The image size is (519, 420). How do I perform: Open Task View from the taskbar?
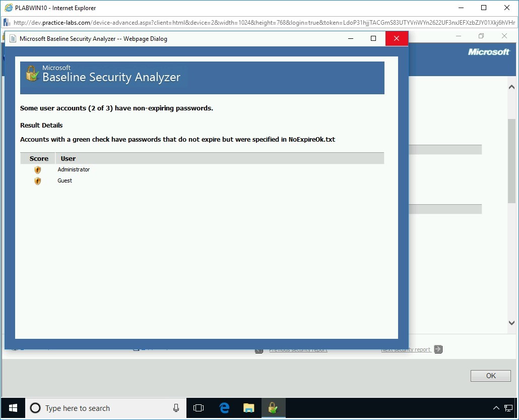click(x=198, y=408)
